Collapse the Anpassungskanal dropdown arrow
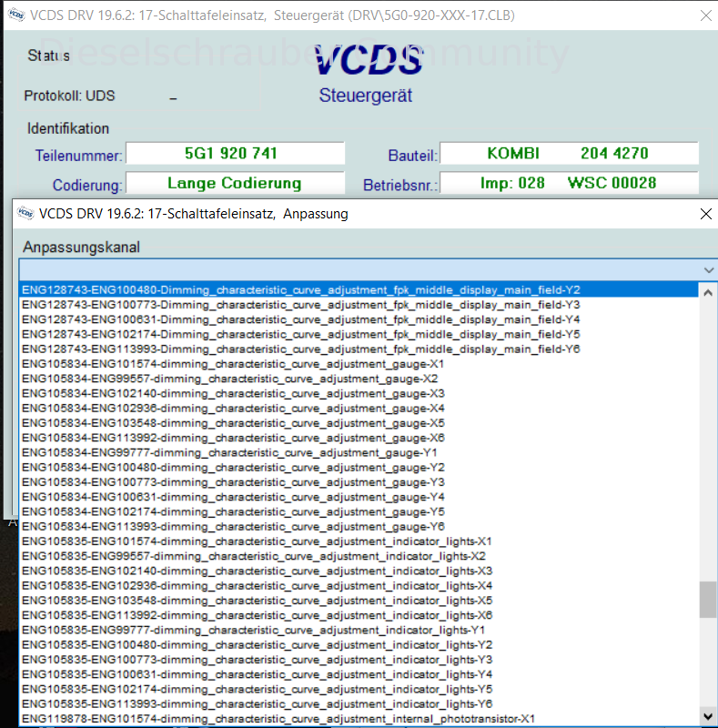Screen dimensions: 718x728 coord(708,269)
